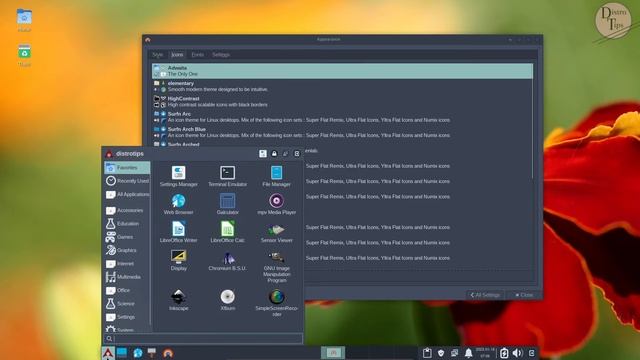Click the Close button in Appearance
Image resolution: width=640 pixels, height=360 pixels.
click(x=524, y=295)
